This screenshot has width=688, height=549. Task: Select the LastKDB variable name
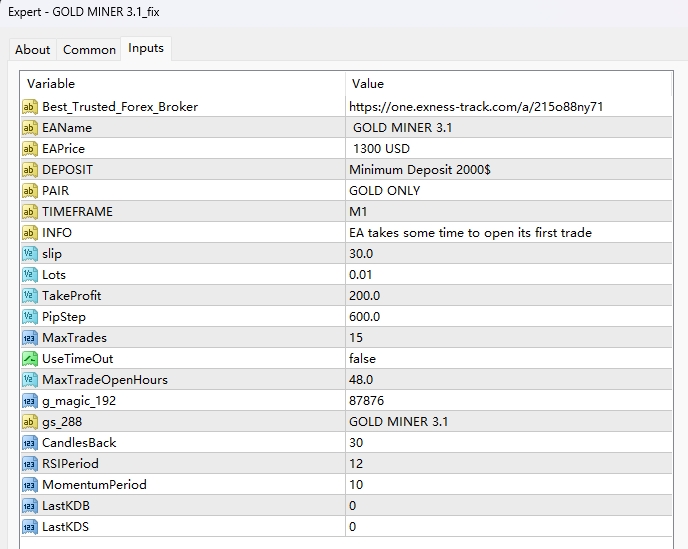[66, 506]
